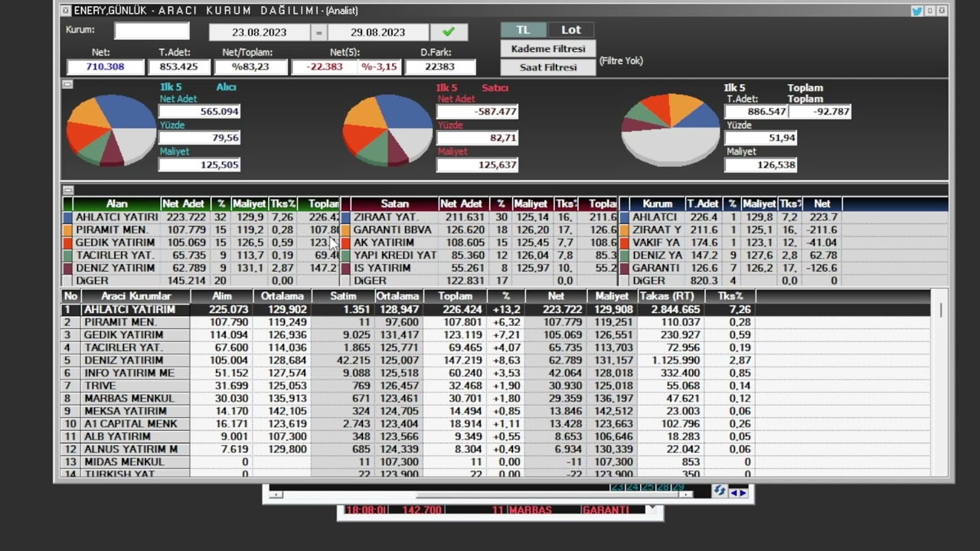Select day 23 marker in back window
Viewport: 980px width, 551px height.
pyautogui.click(x=616, y=487)
